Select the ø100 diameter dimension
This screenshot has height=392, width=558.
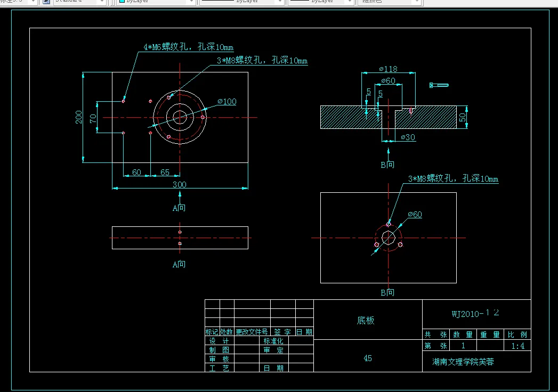227,101
